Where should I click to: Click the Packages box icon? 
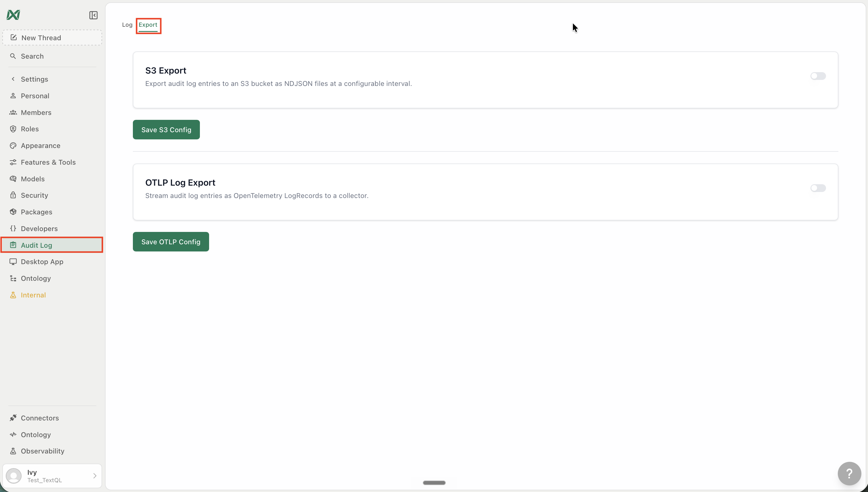coord(13,212)
